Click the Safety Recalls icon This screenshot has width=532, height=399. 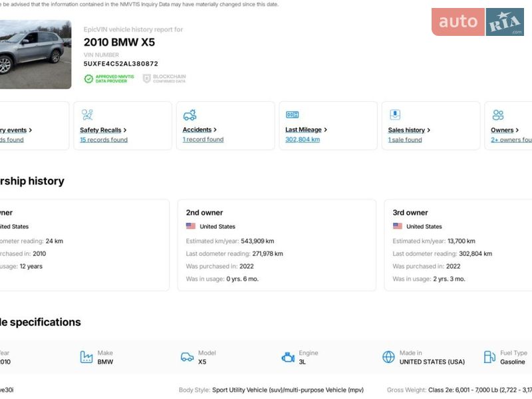87,115
